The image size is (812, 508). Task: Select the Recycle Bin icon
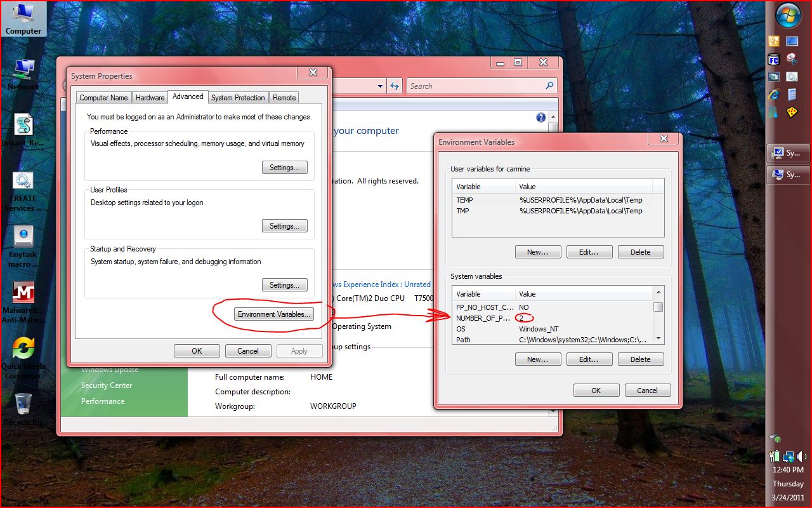tap(23, 410)
